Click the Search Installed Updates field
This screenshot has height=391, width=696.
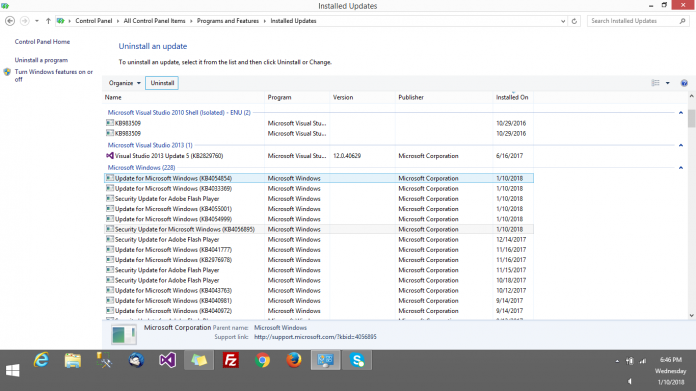[633, 21]
